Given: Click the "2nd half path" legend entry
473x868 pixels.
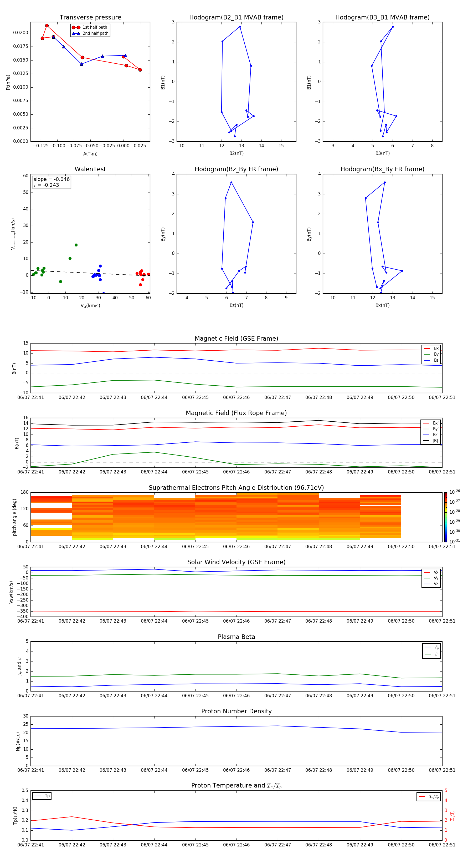Looking at the screenshot, I should coord(91,33).
